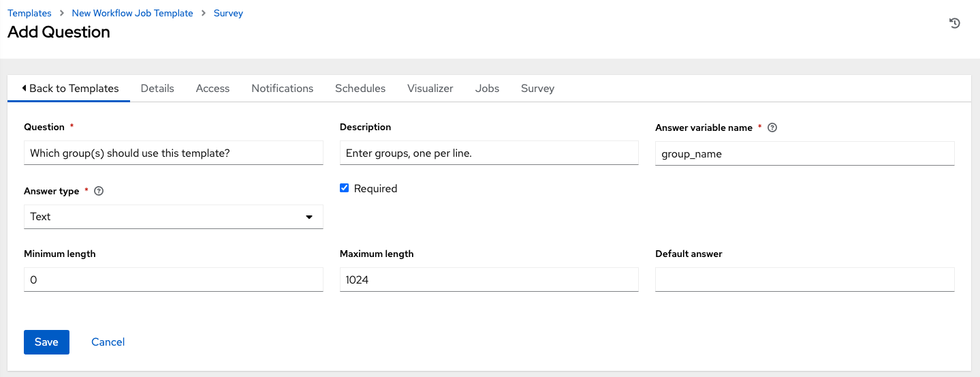Switch to the Details tab
The height and width of the screenshot is (377, 980).
click(157, 89)
